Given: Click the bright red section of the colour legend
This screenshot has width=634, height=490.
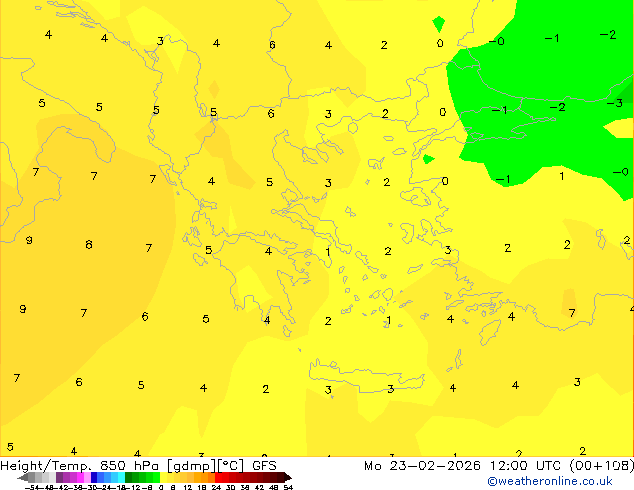Looking at the screenshot, I should (222, 477).
